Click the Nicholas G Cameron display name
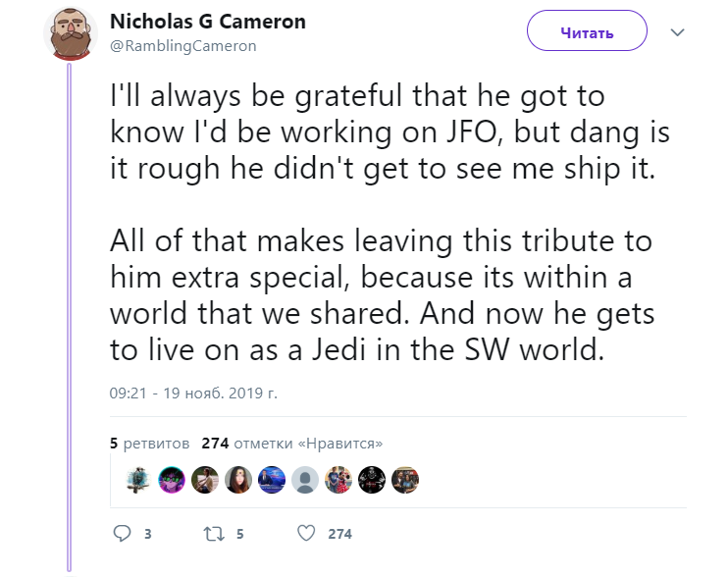The image size is (728, 577). (x=207, y=22)
